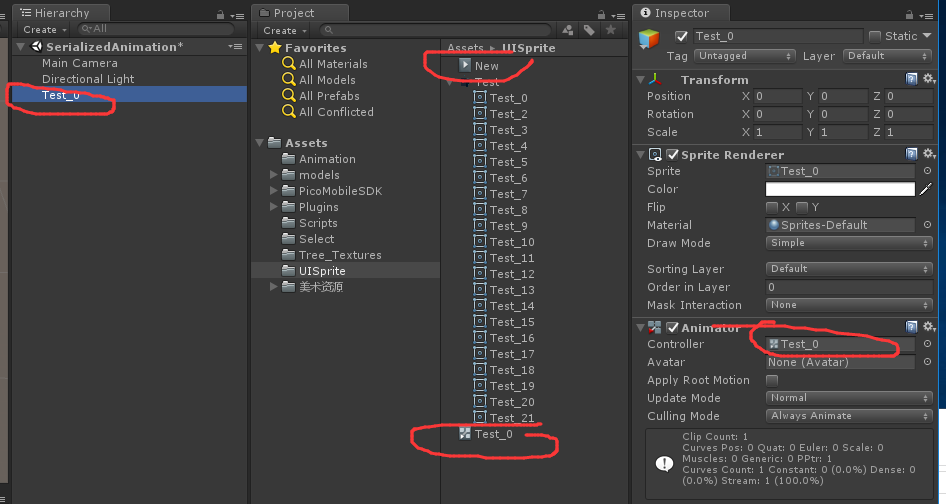Select Main Camera in Hierarchy
The image size is (946, 504).
(x=80, y=63)
